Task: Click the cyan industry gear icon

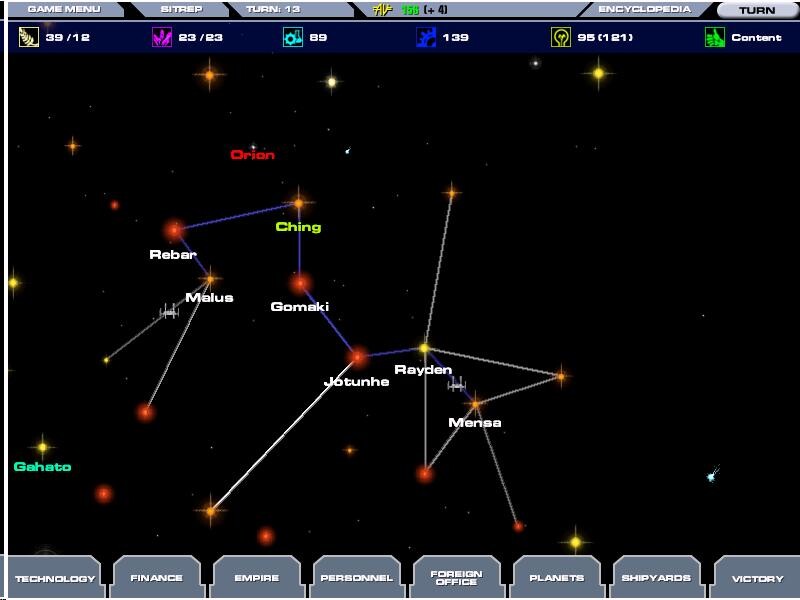Action: (293, 38)
